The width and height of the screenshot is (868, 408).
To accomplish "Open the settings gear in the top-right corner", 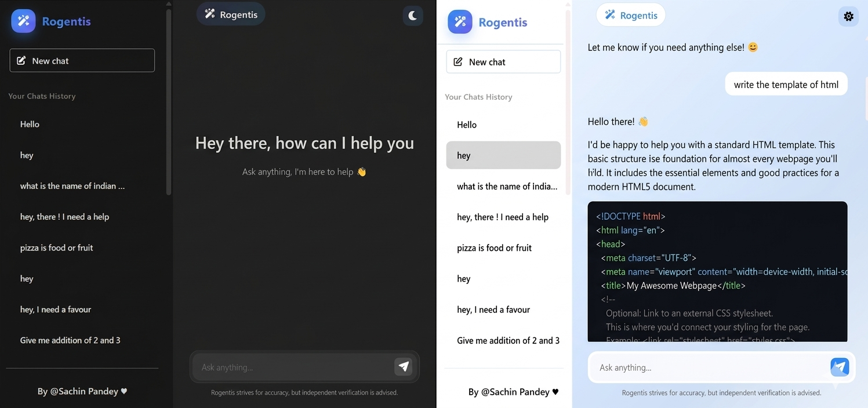I will pyautogui.click(x=848, y=16).
